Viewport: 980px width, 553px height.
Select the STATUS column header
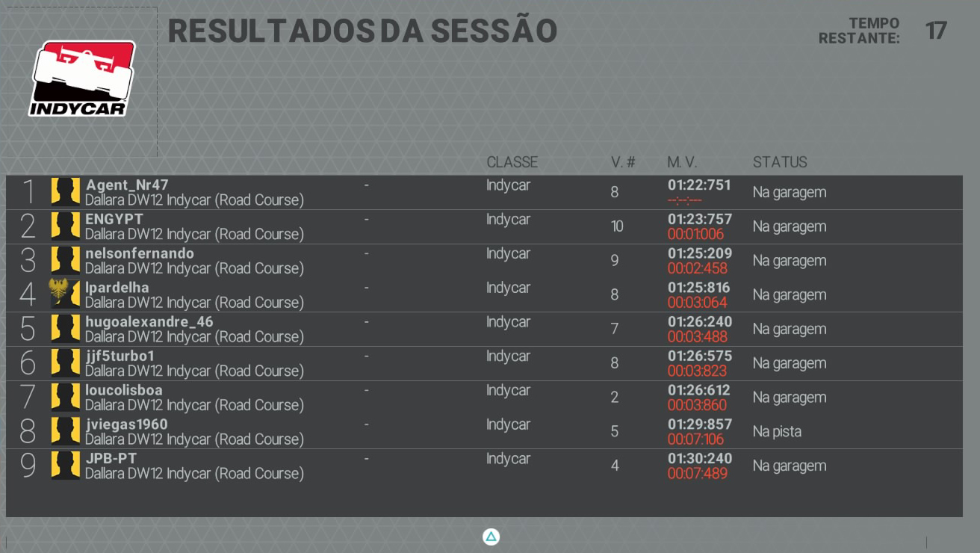(x=780, y=162)
